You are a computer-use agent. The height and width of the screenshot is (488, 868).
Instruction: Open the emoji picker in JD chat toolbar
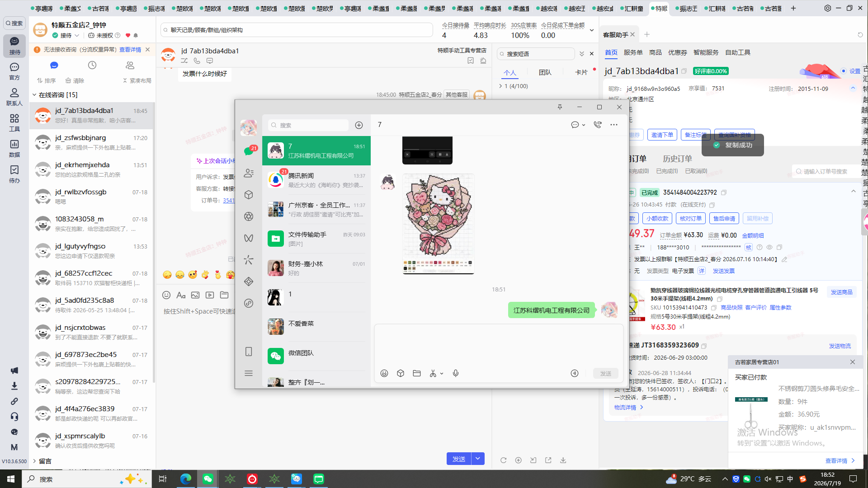[166, 295]
